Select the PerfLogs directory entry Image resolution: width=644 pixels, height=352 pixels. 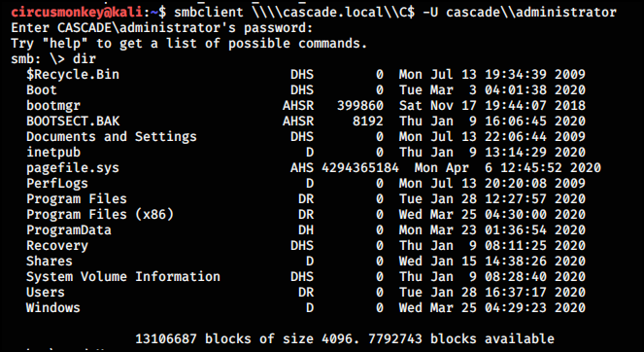tap(57, 184)
